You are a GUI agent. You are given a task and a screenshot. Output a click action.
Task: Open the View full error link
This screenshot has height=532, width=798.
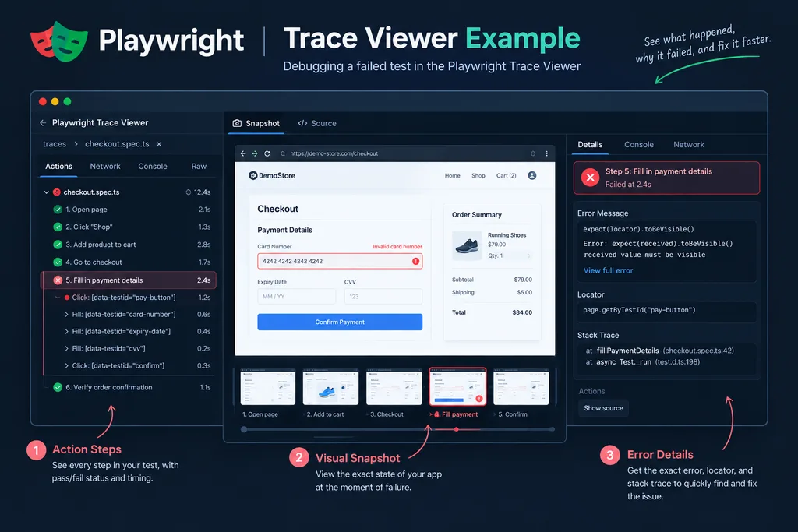[608, 270]
